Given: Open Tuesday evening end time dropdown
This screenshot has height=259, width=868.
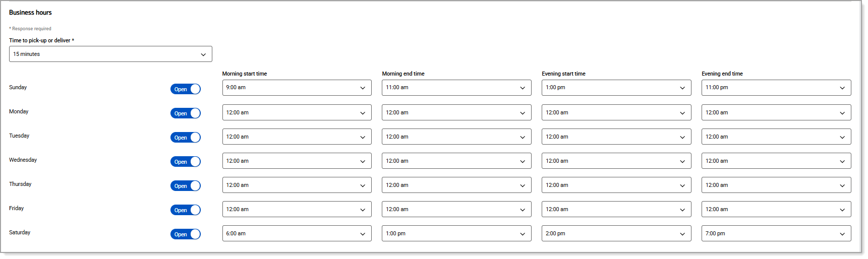Looking at the screenshot, I should click(776, 137).
